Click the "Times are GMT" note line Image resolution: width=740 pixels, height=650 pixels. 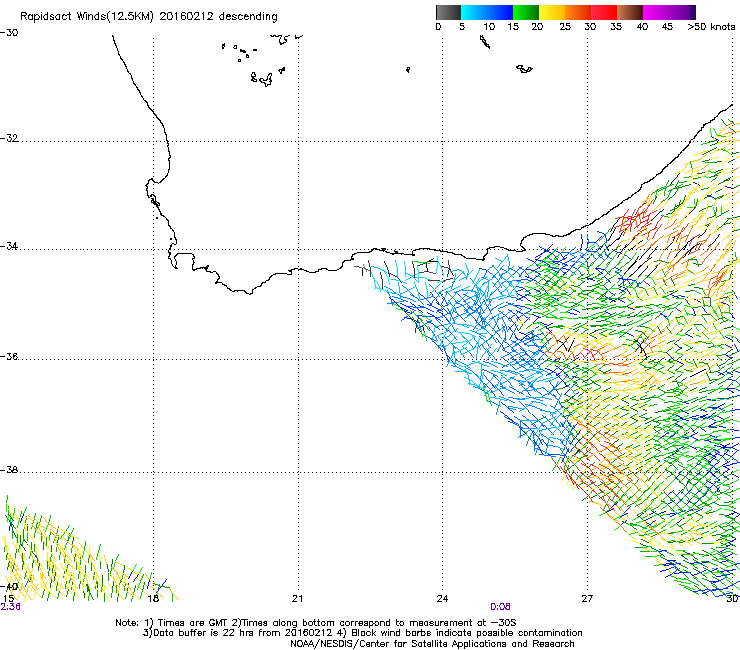click(x=316, y=623)
